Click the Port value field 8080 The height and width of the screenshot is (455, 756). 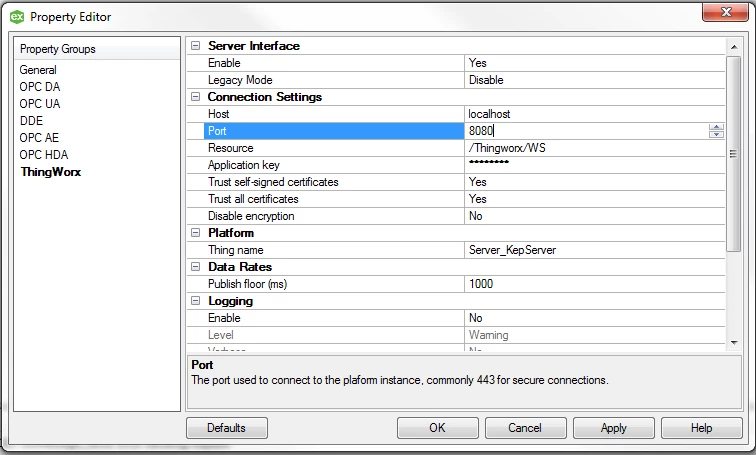click(x=586, y=131)
